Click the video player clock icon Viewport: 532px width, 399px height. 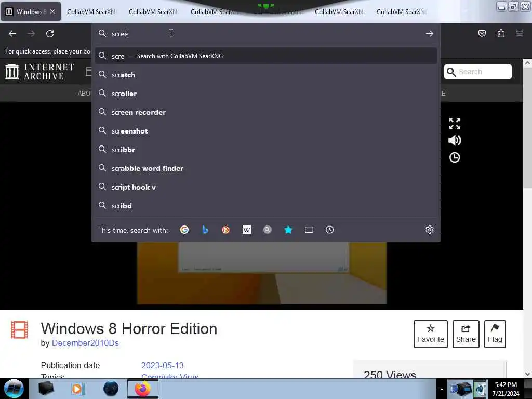click(x=455, y=157)
